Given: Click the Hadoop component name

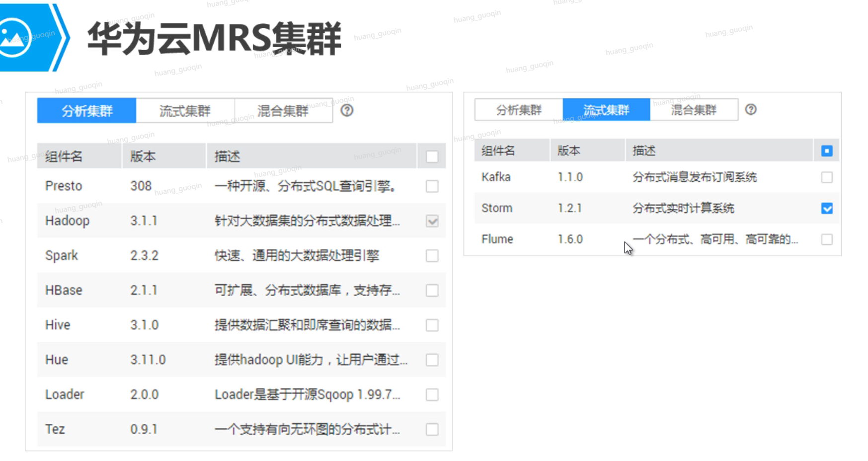Looking at the screenshot, I should 67,221.
